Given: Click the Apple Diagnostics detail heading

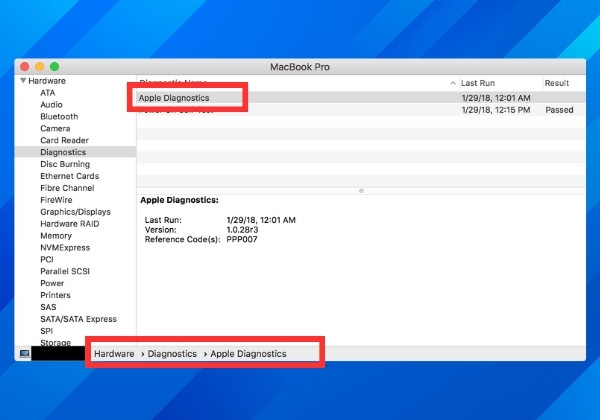Looking at the screenshot, I should pos(179,200).
